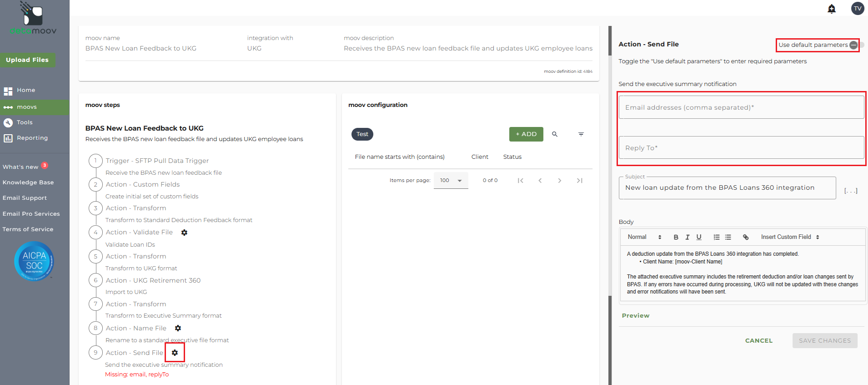Viewport: 868px width, 385px height.
Task: Insert a bulleted list in Body
Action: pyautogui.click(x=728, y=237)
